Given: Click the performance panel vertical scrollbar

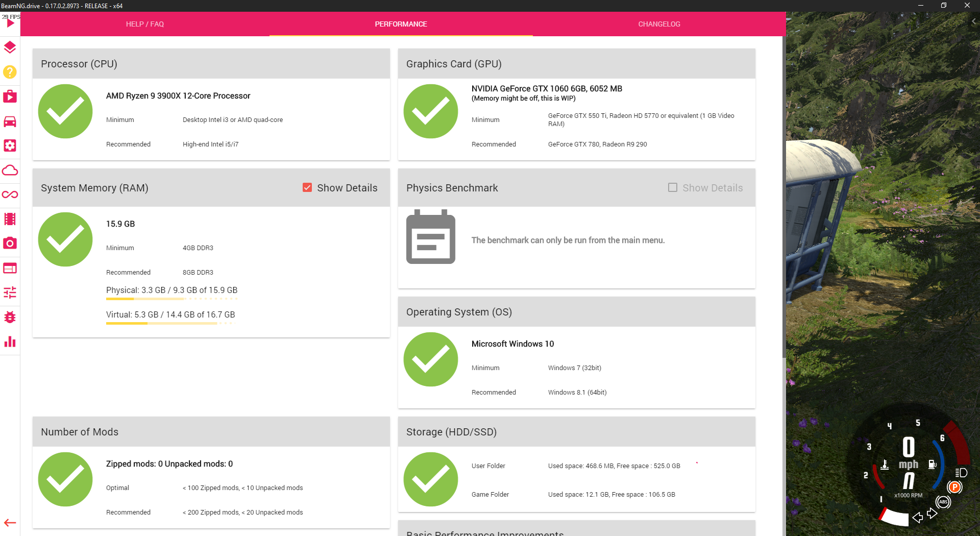Looking at the screenshot, I should 783,197.
